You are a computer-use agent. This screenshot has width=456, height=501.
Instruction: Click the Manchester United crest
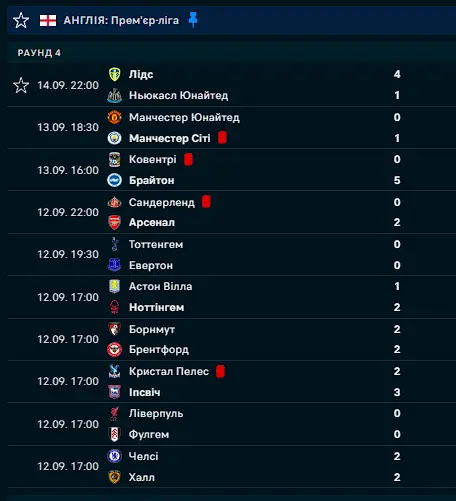115,117
